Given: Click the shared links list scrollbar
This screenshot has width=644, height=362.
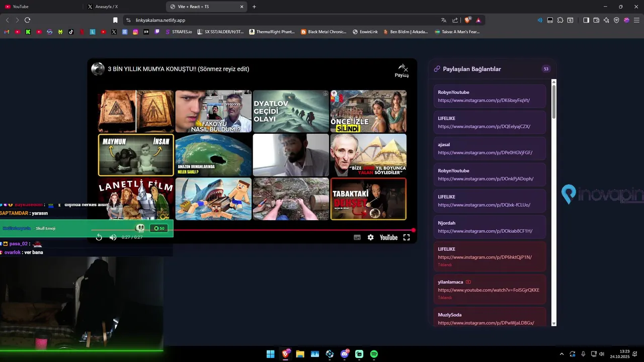Looking at the screenshot, I should click(x=554, y=102).
